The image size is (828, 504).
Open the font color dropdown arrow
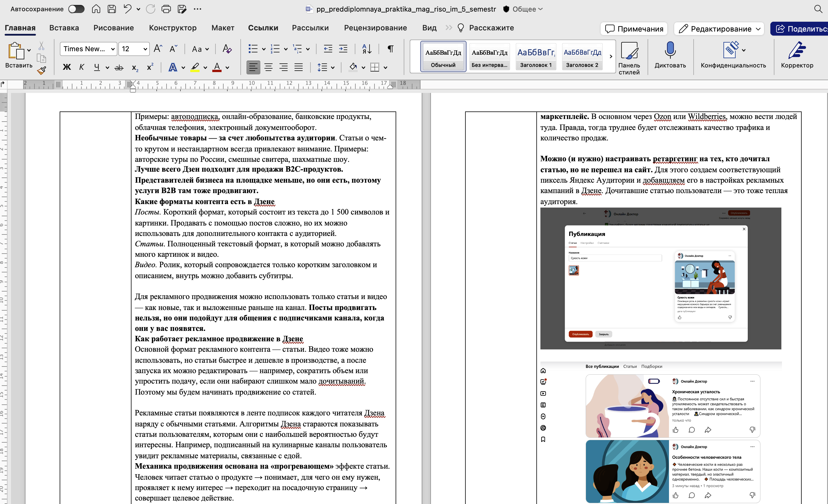click(228, 68)
